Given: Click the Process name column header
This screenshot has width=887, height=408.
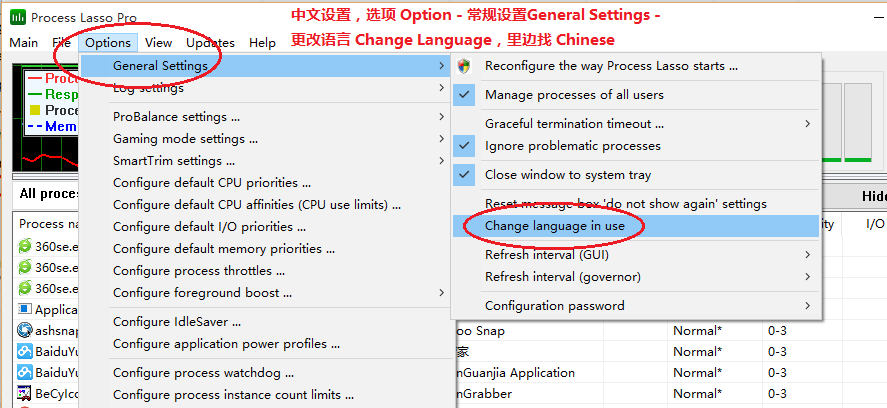Looking at the screenshot, I should pos(42,224).
